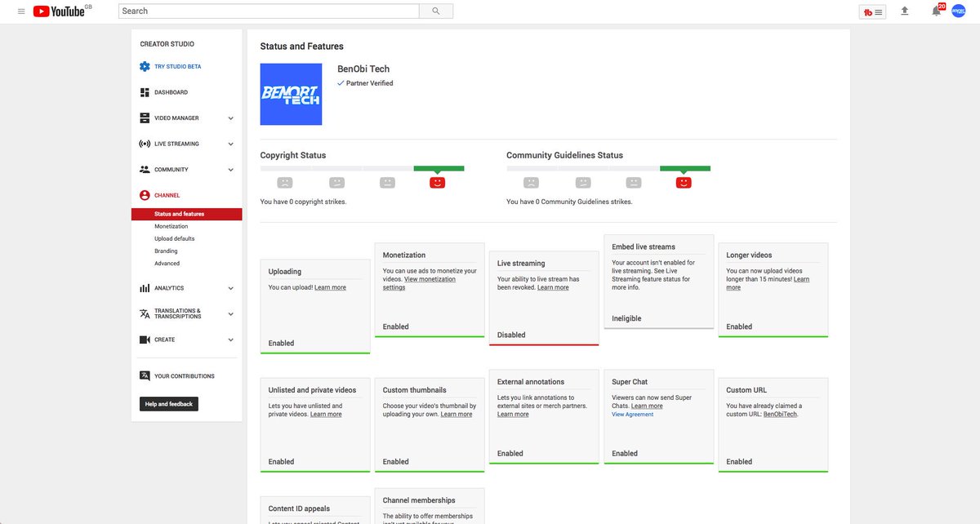980x524 pixels.
Task: Click Learn more in External annotations card
Action: click(x=513, y=414)
